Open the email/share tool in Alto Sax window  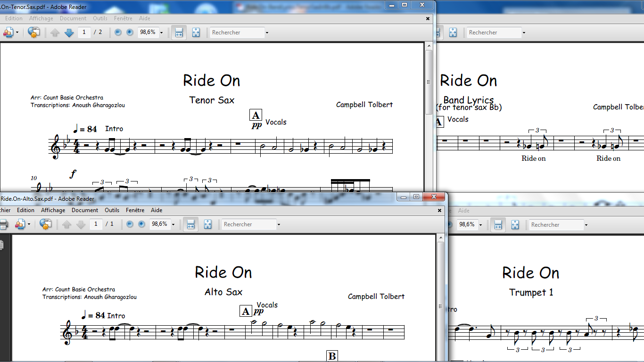click(20, 224)
